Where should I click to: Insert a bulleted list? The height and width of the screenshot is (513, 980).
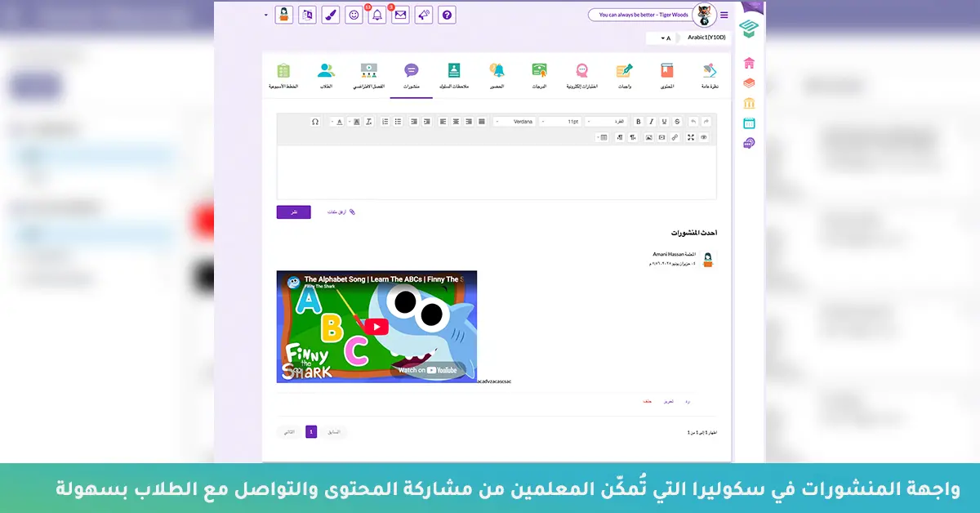398,122
